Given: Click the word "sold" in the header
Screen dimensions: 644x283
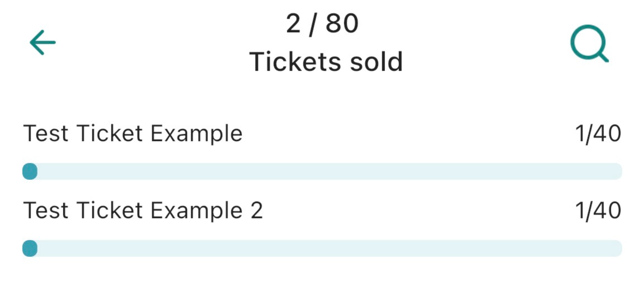Looking at the screenshot, I should [376, 62].
